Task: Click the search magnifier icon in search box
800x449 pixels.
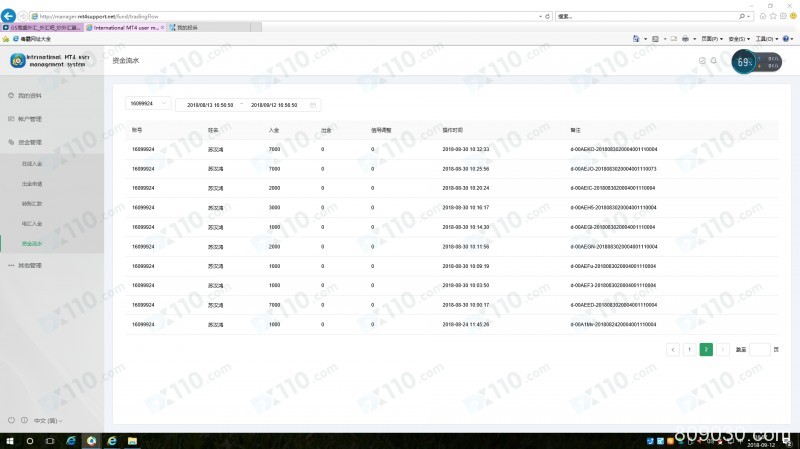Action: pyautogui.click(x=742, y=16)
